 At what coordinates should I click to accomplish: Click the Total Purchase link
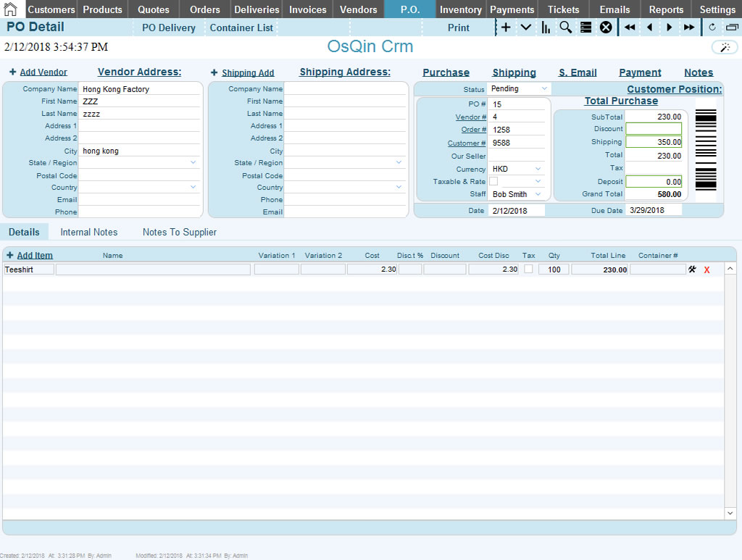click(621, 101)
